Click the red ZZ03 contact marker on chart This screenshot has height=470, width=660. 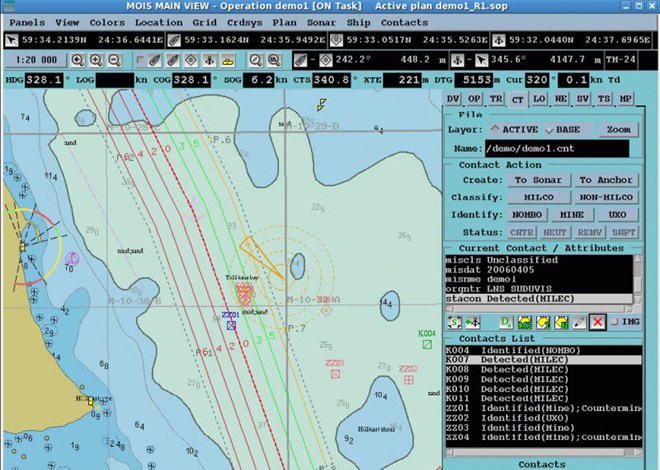[335, 374]
